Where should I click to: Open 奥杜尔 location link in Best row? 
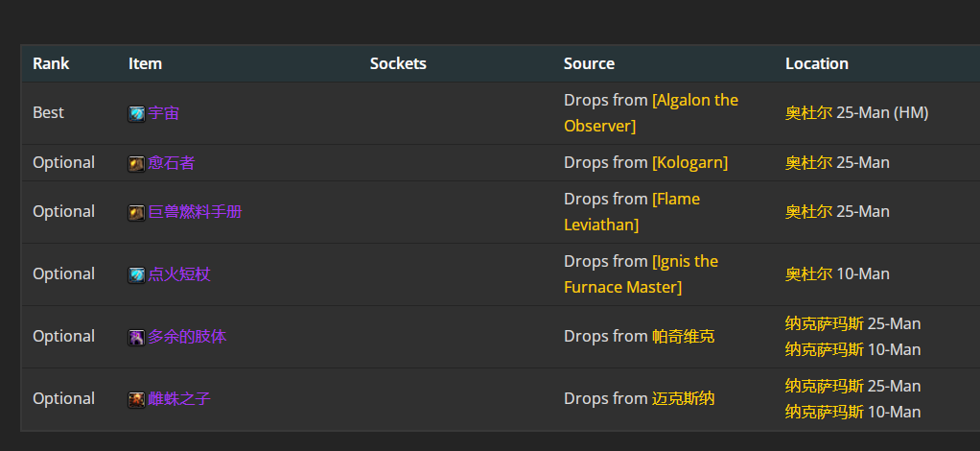coord(808,113)
